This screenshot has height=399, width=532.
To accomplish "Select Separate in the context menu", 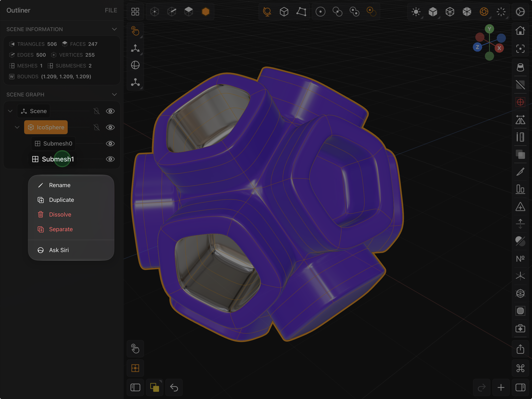I will 71,229.
